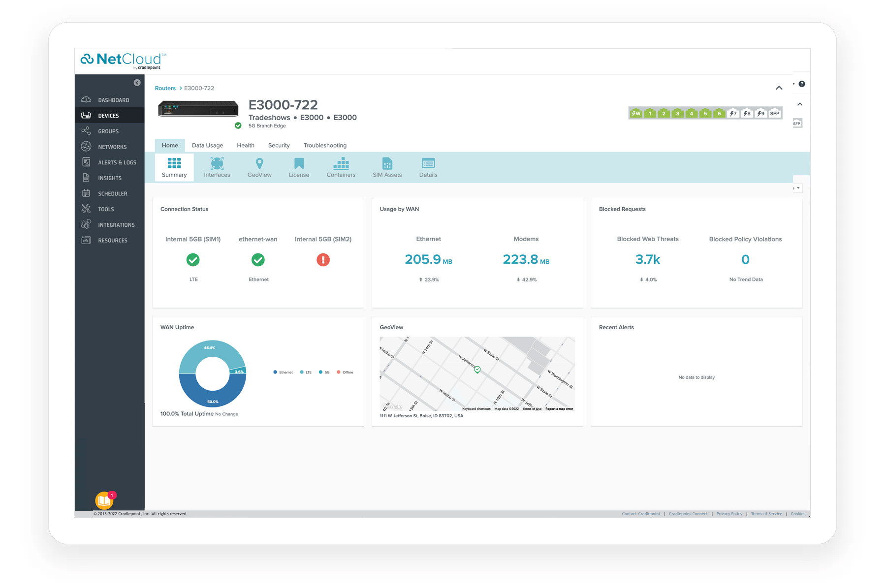Viewport: 886px width, 588px height.
Task: Collapse the device header with chevron
Action: point(779,88)
